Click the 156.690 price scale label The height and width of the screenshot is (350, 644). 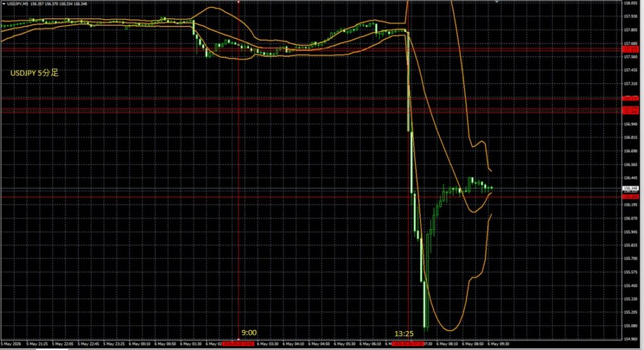(630, 151)
